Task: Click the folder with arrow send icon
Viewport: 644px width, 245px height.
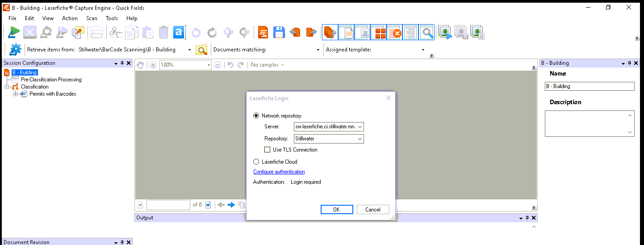Action: (x=78, y=33)
